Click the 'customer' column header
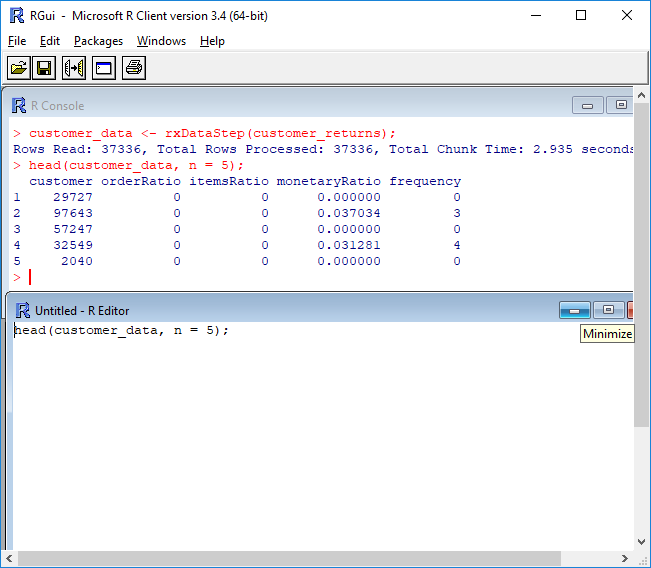Viewport: 651px width, 568px height. 61,181
